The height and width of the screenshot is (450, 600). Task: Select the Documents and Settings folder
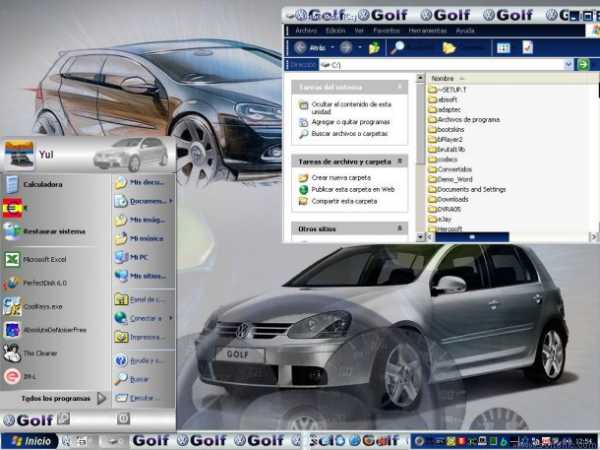point(467,189)
